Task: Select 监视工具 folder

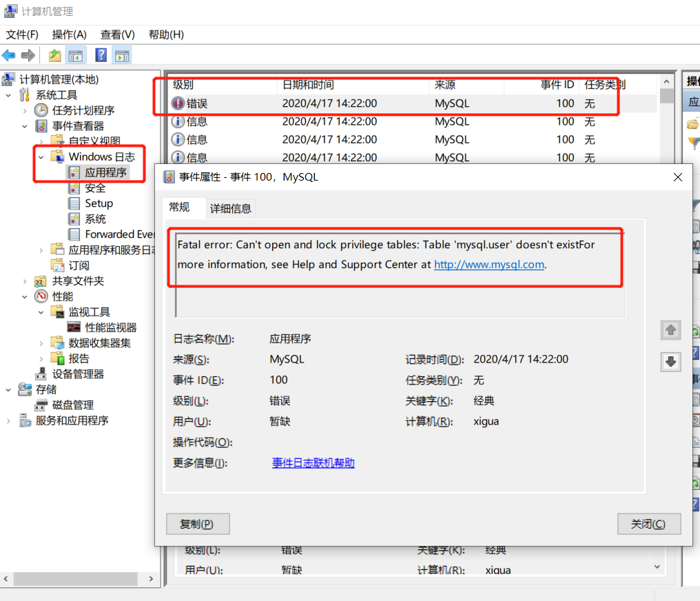Action: point(89,312)
